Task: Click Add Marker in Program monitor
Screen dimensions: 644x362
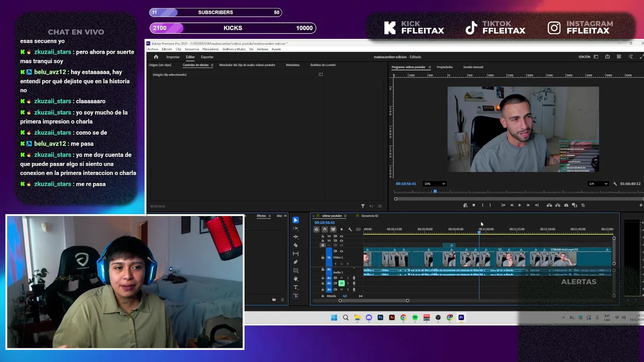Action: coord(473,205)
